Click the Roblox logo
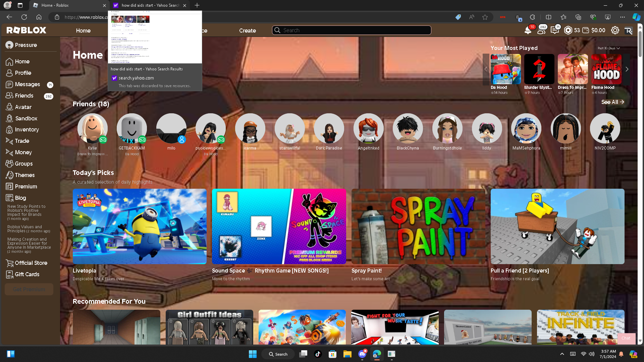This screenshot has height=362, width=644. tap(26, 30)
